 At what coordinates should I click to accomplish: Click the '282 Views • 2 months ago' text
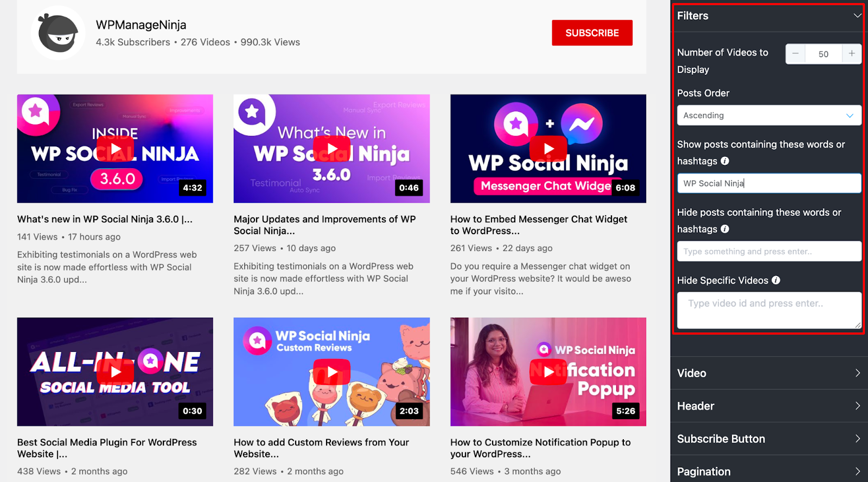pyautogui.click(x=289, y=472)
